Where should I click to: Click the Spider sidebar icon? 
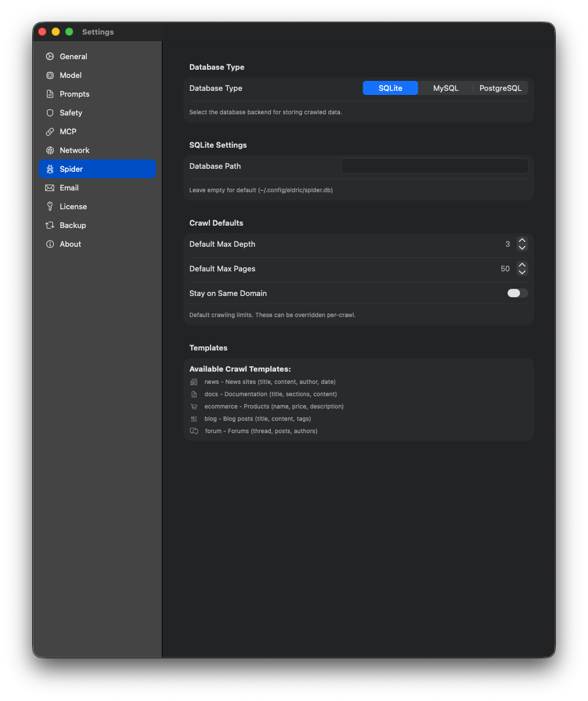[50, 169]
